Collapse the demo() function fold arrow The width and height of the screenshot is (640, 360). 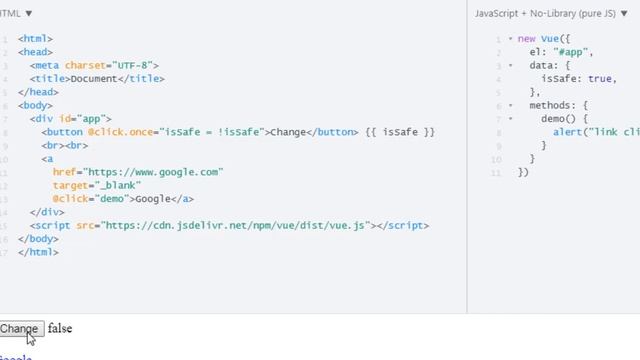510,119
